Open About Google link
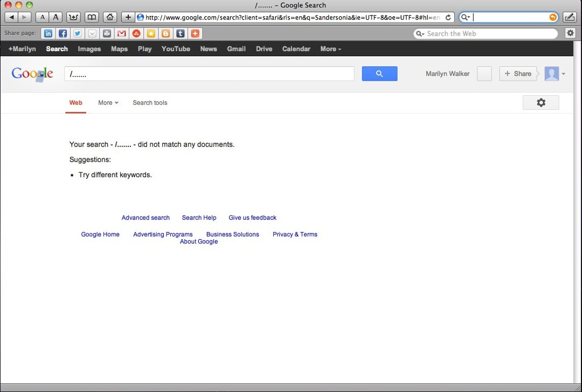 (x=198, y=241)
